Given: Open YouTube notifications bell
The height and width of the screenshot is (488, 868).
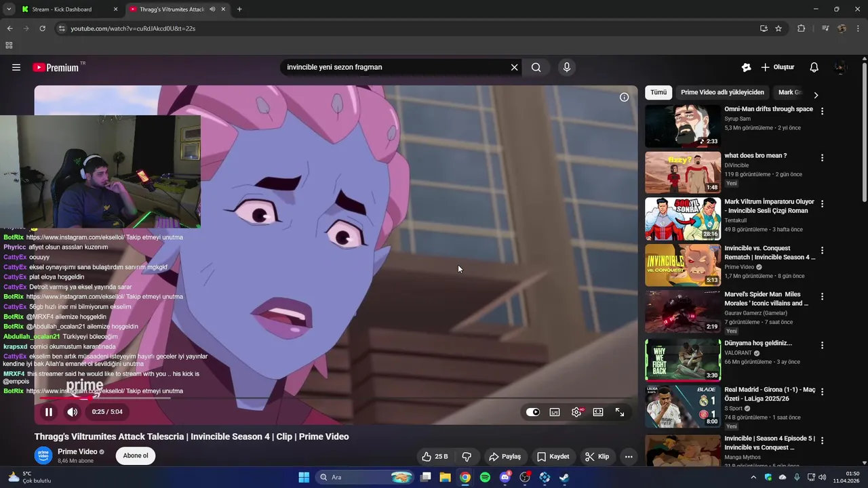Looking at the screenshot, I should (814, 67).
